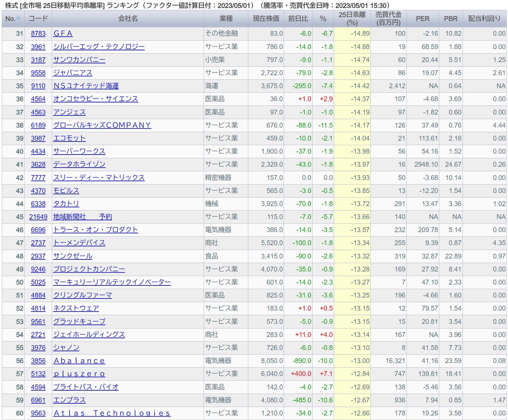Open プロジェクトカンパニー company link
508x420 pixels.
89,269
